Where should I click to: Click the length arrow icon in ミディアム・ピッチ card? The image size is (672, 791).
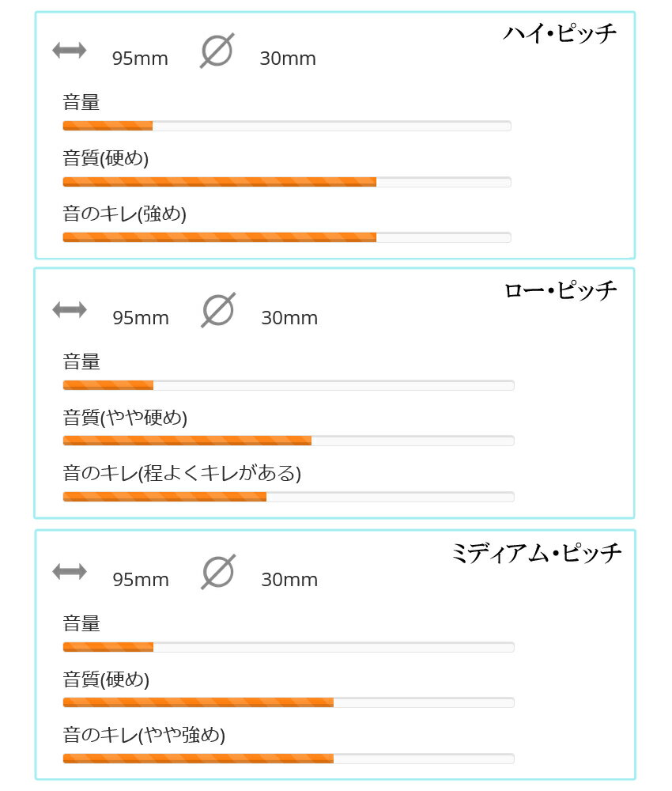(70, 571)
